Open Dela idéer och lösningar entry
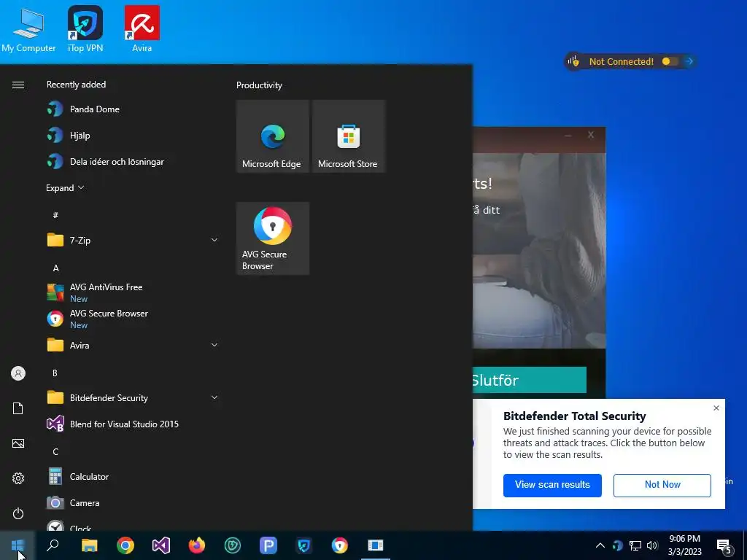This screenshot has width=747, height=560. [x=133, y=161]
